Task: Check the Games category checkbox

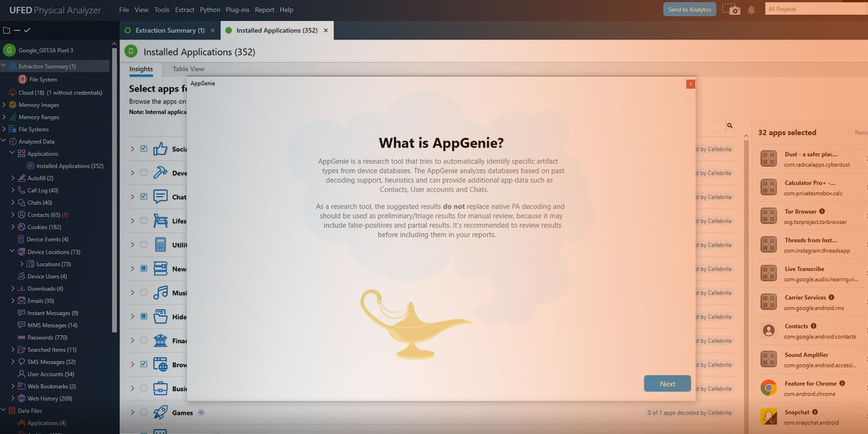Action: pos(144,412)
